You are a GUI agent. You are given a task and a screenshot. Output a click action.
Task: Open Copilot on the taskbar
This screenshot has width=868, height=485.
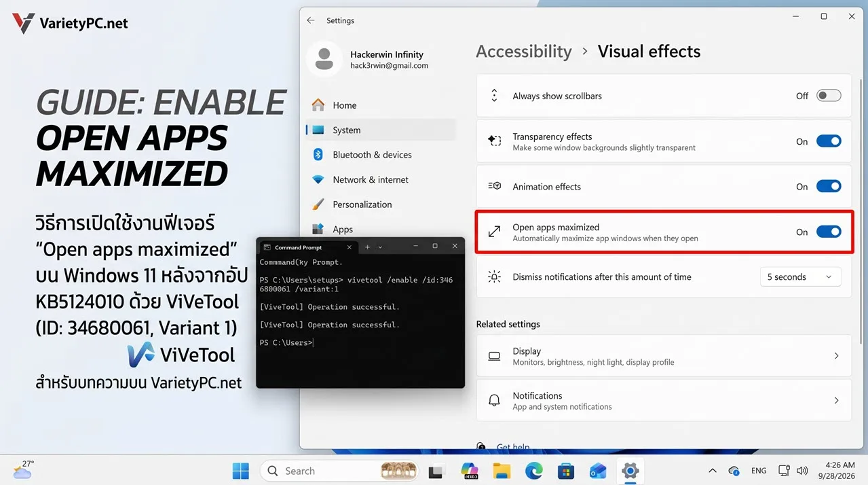469,471
